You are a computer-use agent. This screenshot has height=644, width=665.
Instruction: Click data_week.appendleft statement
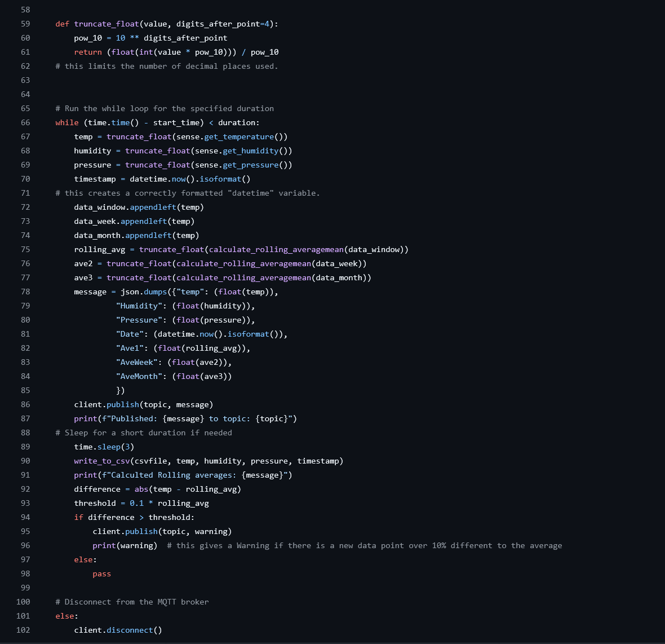click(134, 221)
